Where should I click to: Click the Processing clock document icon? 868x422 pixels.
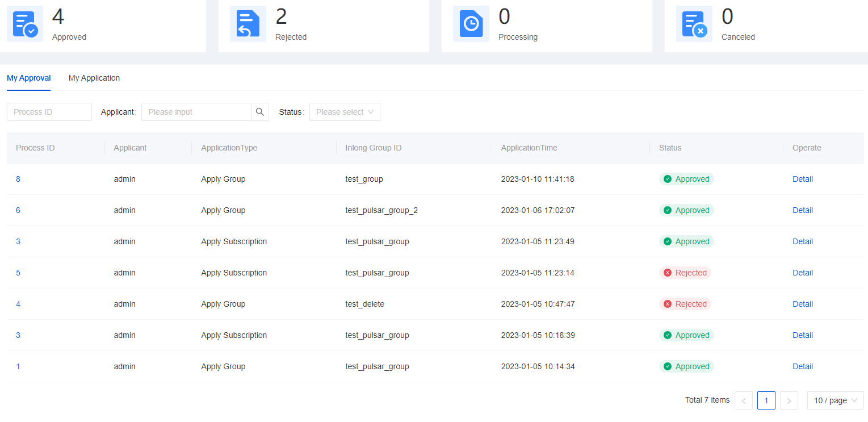point(471,24)
